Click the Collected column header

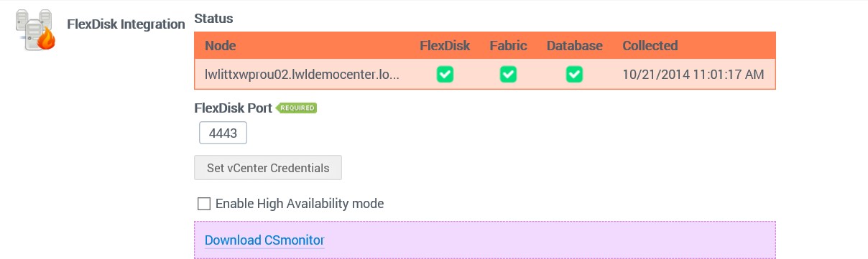tap(650, 46)
